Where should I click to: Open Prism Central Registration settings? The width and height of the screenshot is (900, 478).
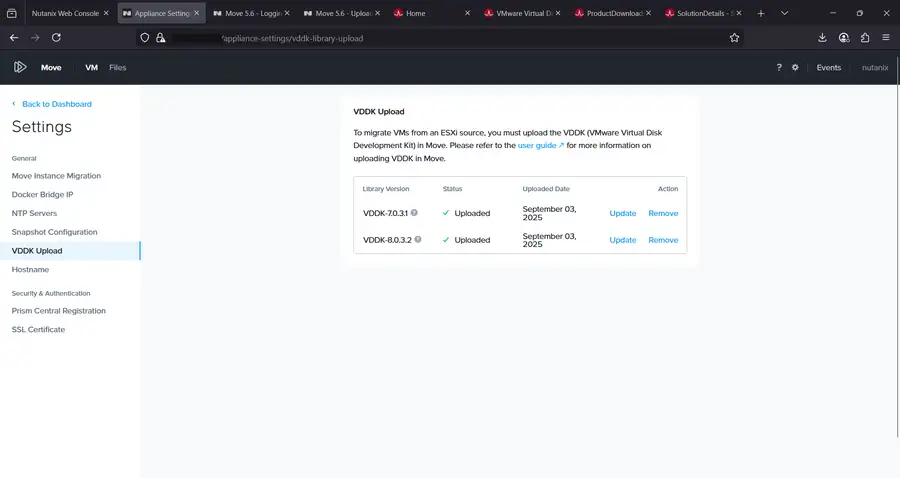click(x=59, y=310)
